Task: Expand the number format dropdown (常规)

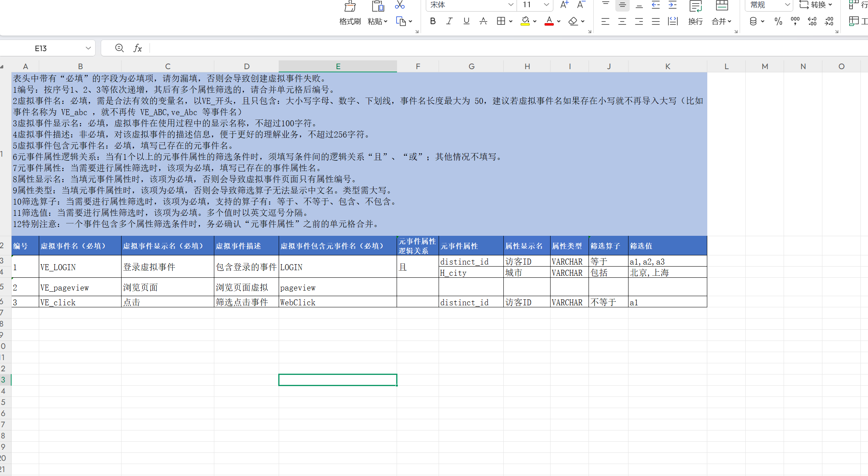Action: [787, 5]
